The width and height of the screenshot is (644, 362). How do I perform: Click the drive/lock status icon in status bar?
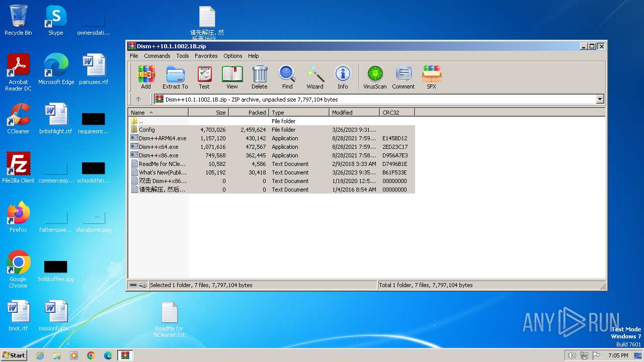[x=138, y=285]
